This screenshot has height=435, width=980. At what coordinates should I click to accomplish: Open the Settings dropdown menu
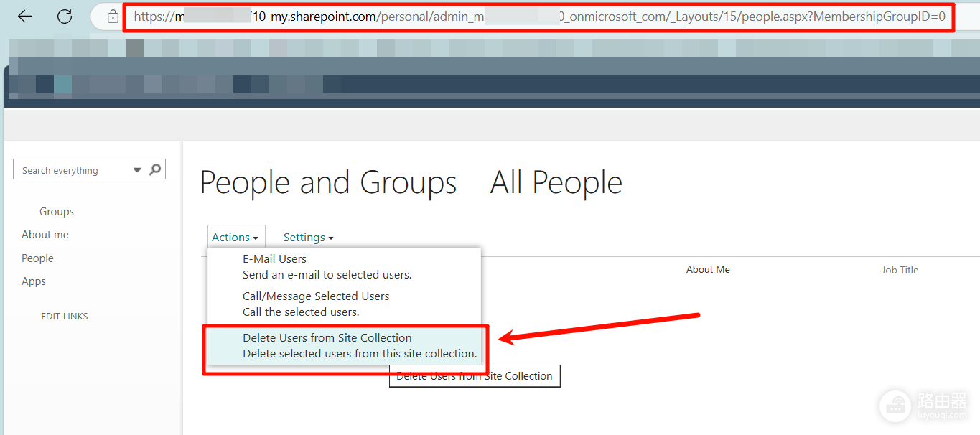[x=308, y=238]
